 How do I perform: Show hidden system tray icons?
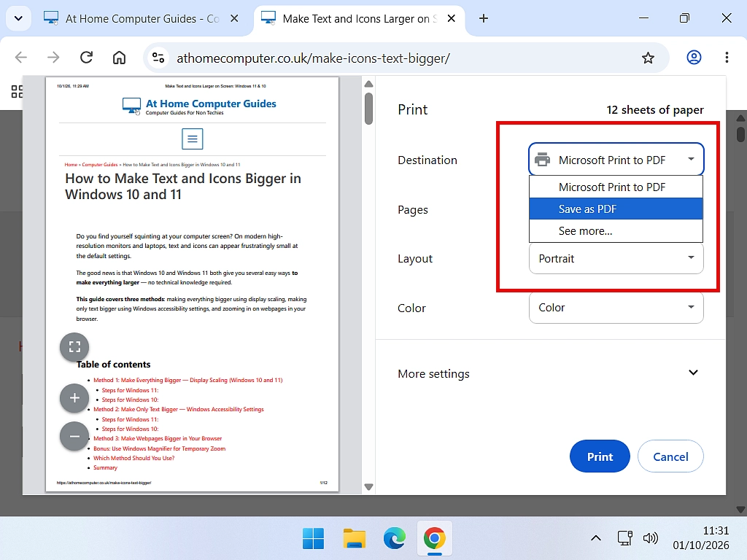[595, 539]
